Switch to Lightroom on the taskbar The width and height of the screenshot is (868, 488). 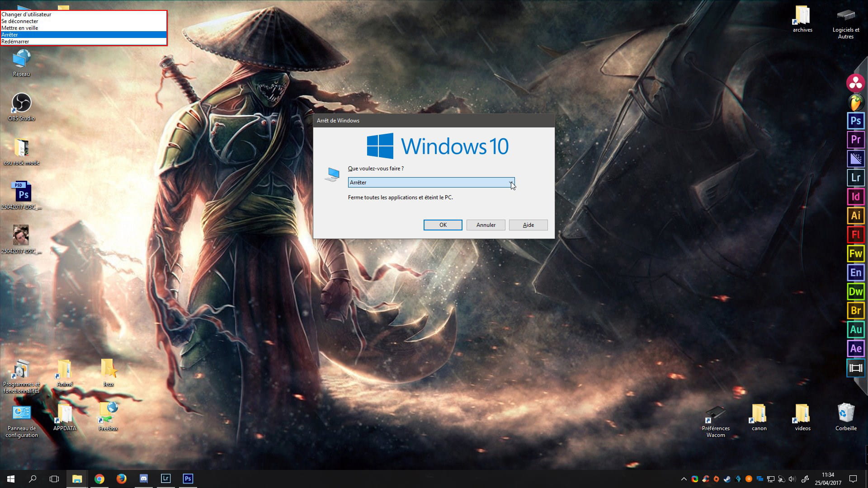(x=165, y=479)
